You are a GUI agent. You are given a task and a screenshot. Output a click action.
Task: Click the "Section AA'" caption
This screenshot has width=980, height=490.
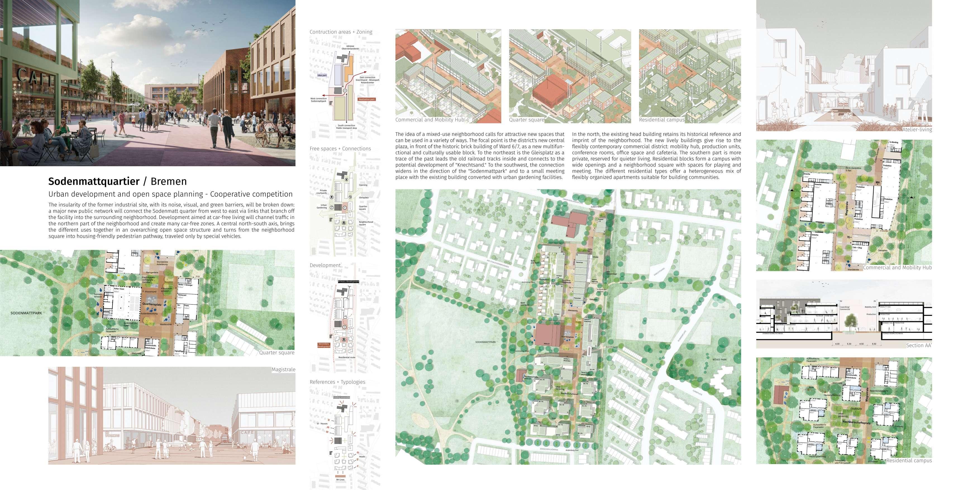919,345
